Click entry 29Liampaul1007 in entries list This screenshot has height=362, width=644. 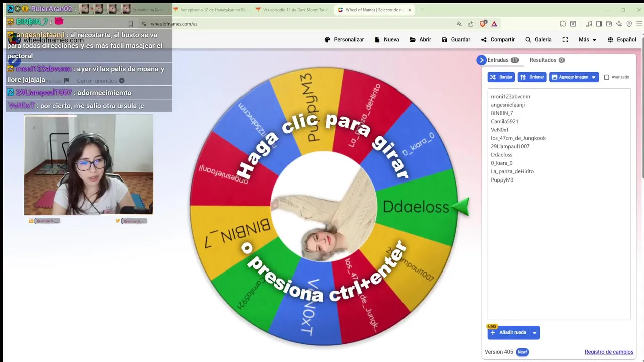pos(510,146)
